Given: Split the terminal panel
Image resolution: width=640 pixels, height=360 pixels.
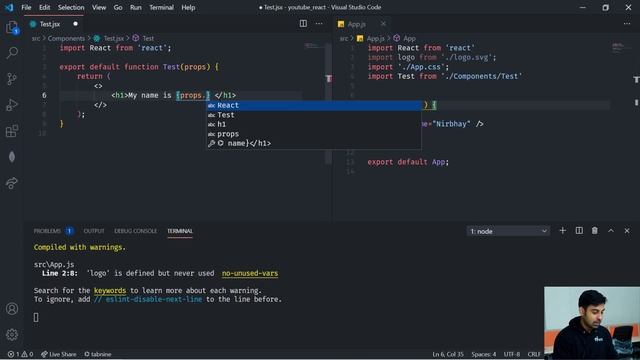Looking at the screenshot, I should 579,231.
